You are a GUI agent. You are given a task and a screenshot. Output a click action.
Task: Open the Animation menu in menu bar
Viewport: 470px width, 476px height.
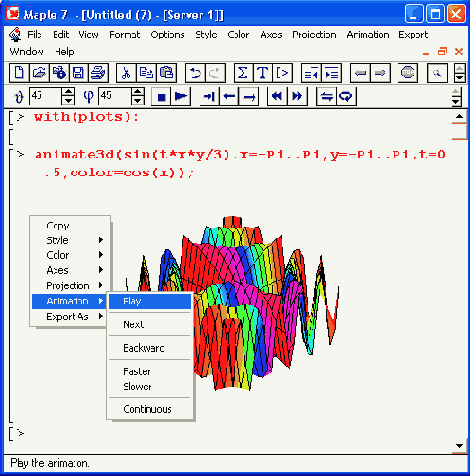368,35
